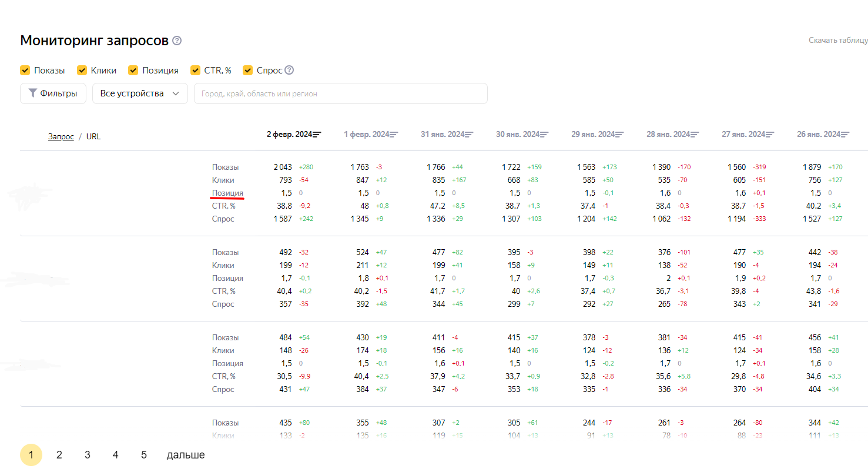Go to page 2
The height and width of the screenshot is (469, 868).
pos(59,455)
